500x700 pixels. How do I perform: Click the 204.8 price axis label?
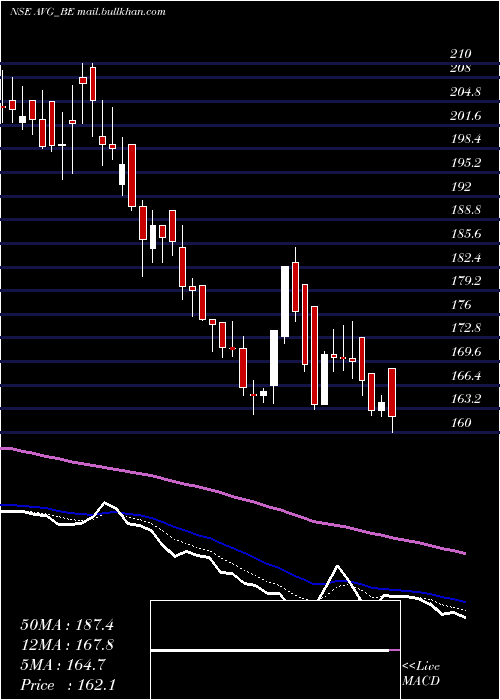(465, 92)
